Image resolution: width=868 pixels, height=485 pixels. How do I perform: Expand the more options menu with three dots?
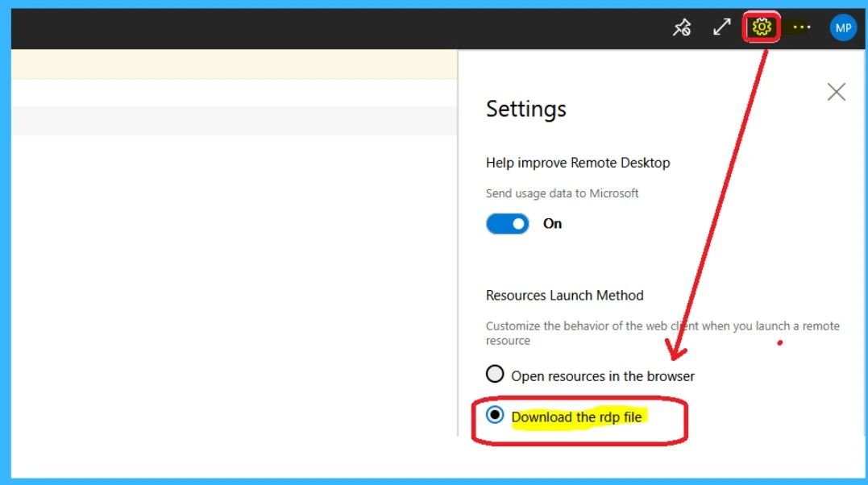pyautogui.click(x=800, y=27)
